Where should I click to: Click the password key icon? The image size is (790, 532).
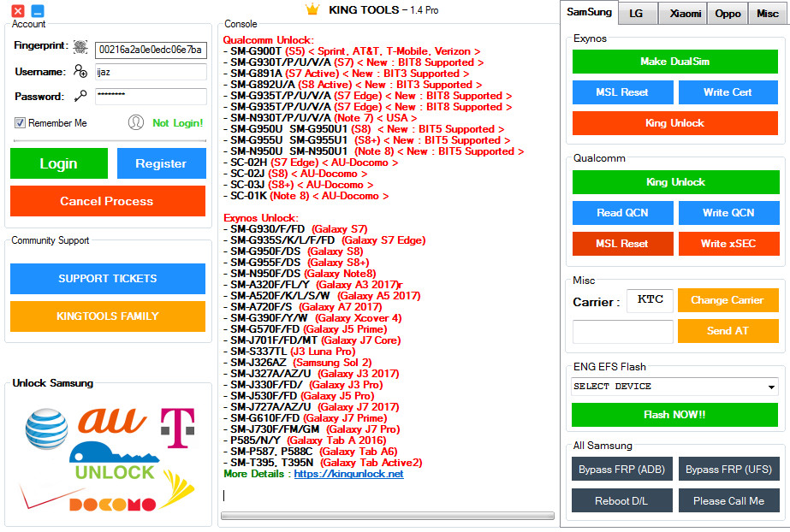pos(80,96)
